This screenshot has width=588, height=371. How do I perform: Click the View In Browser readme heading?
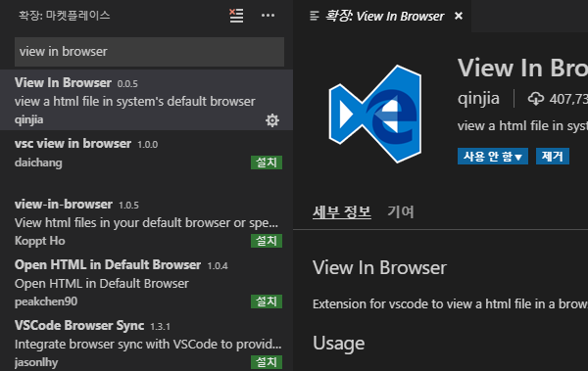[x=379, y=267]
